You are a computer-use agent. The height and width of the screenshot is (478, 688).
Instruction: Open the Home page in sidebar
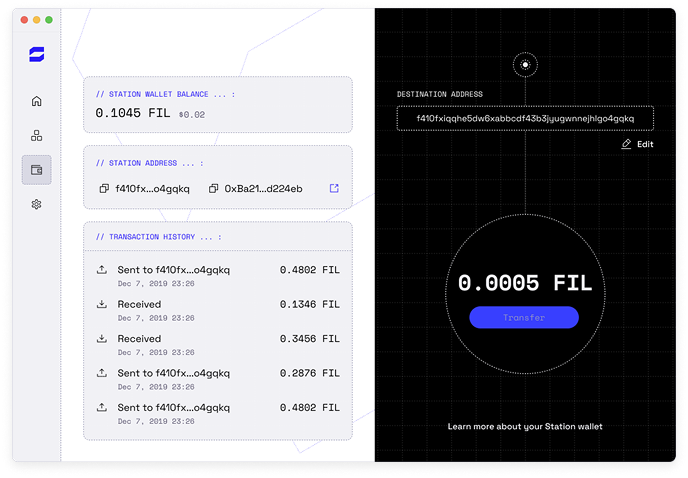coord(37,101)
